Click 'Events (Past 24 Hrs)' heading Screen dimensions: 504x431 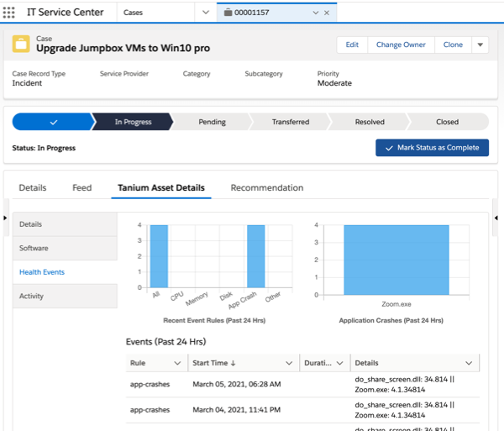pyautogui.click(x=165, y=342)
